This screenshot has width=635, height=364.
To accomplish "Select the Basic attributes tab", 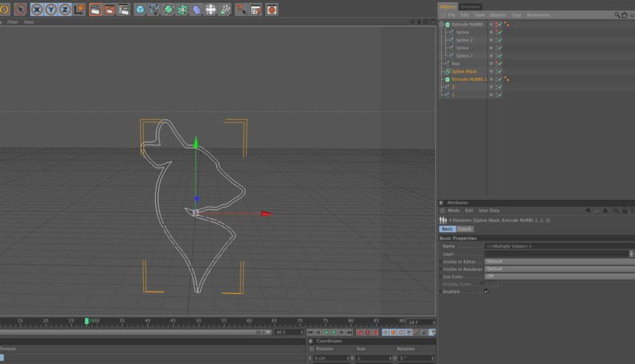I will tap(447, 229).
